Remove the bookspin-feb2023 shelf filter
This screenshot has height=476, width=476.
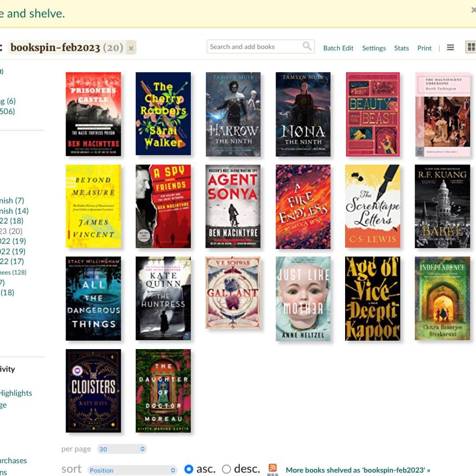(x=131, y=48)
